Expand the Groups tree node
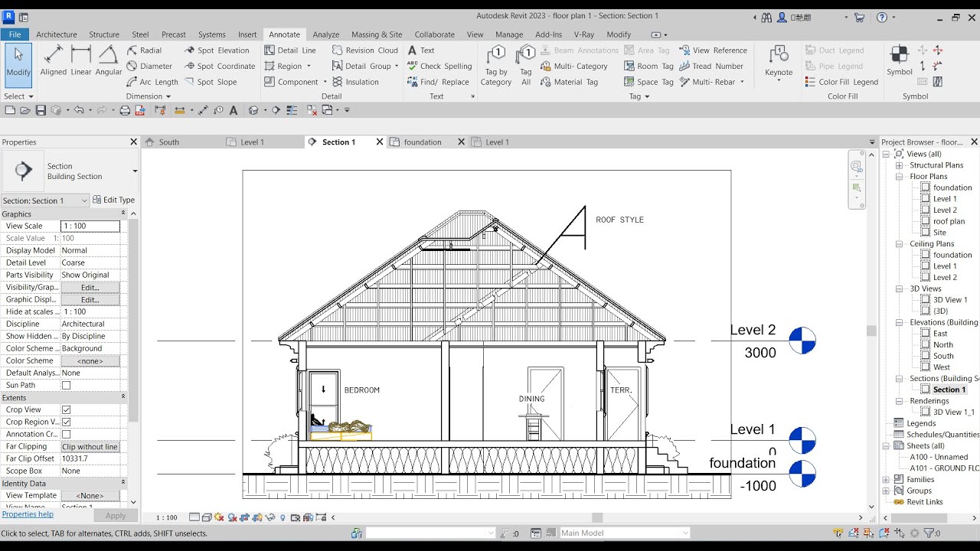This screenshot has width=980, height=551. (x=887, y=491)
